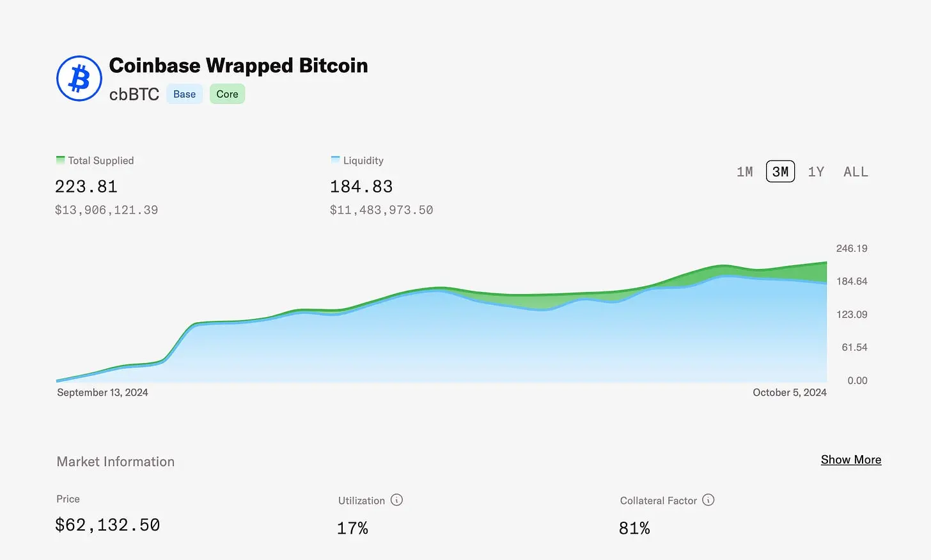Expand market info with Show More
The height and width of the screenshot is (560, 931).
850,460
